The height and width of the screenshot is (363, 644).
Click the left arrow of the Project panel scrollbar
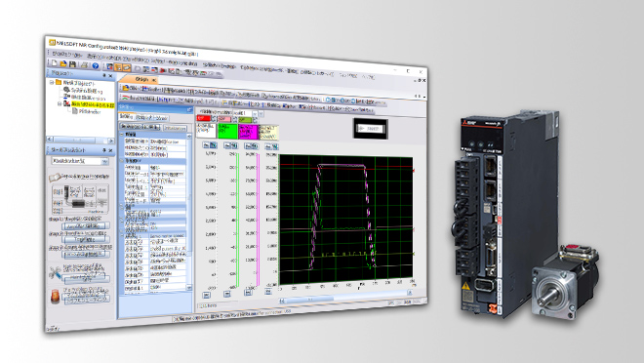(50, 140)
